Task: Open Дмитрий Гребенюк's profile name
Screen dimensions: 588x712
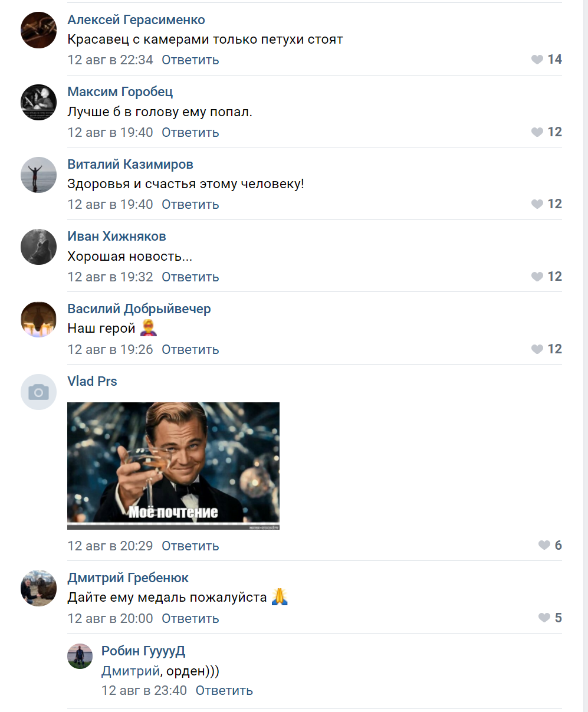Action: [x=128, y=578]
